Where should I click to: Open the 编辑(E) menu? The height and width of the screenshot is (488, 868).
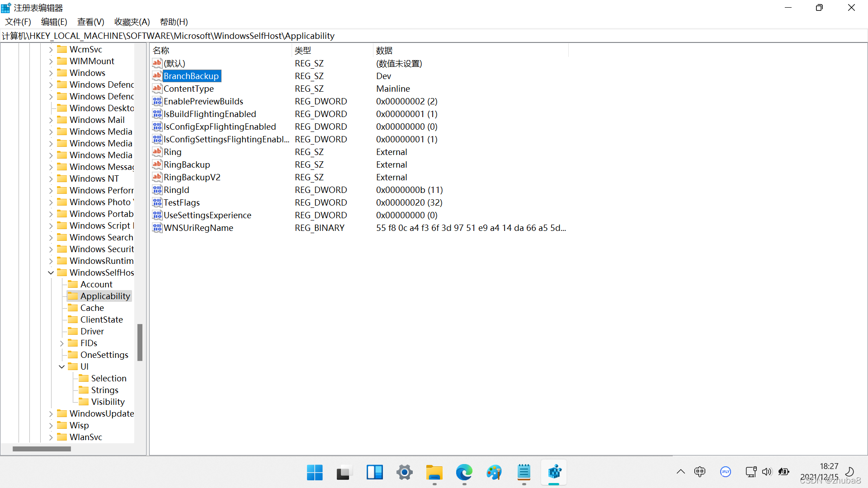coord(54,22)
